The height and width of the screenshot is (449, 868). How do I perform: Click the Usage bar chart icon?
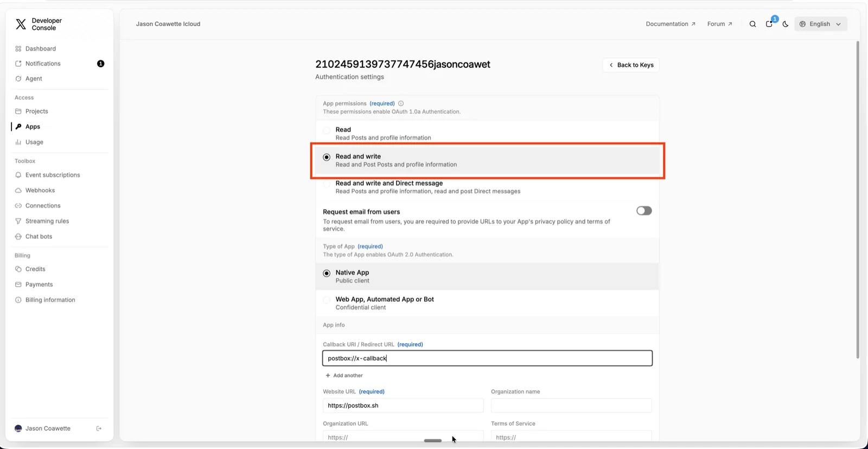[18, 142]
